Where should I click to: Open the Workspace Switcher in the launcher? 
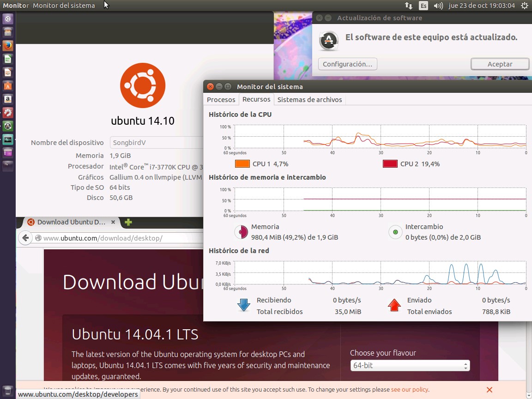pos(8,153)
